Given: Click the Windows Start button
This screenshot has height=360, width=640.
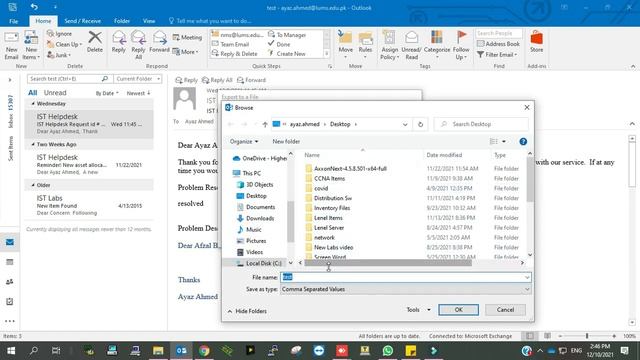Looking at the screenshot, I should click(11, 351).
